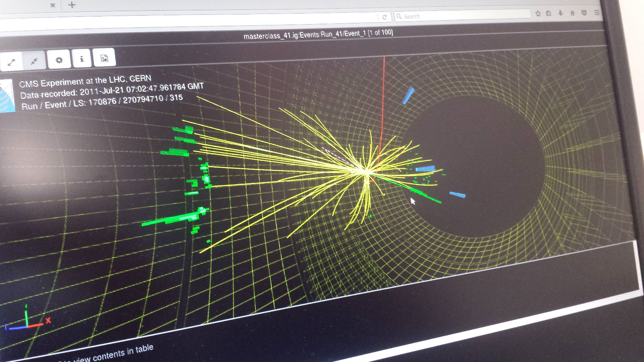Viewport: 644px width, 362px height.
Task: Bookmark page with the star icon
Action: click(538, 13)
